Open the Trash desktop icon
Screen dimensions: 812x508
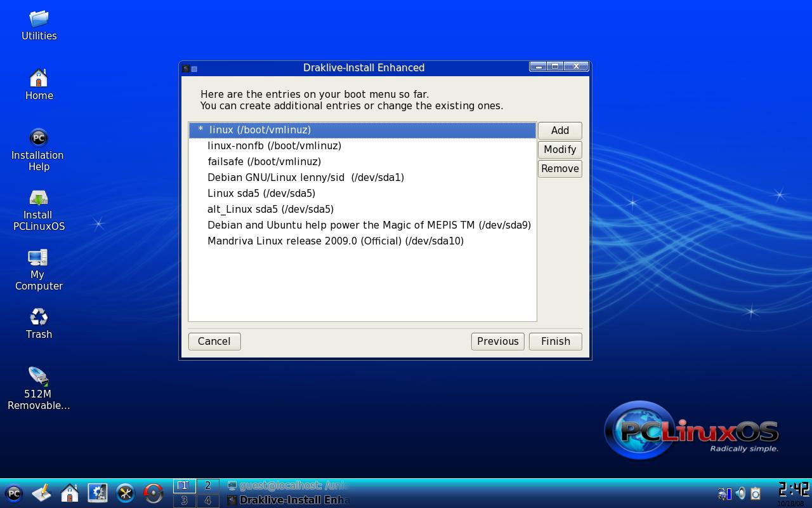[x=39, y=323]
